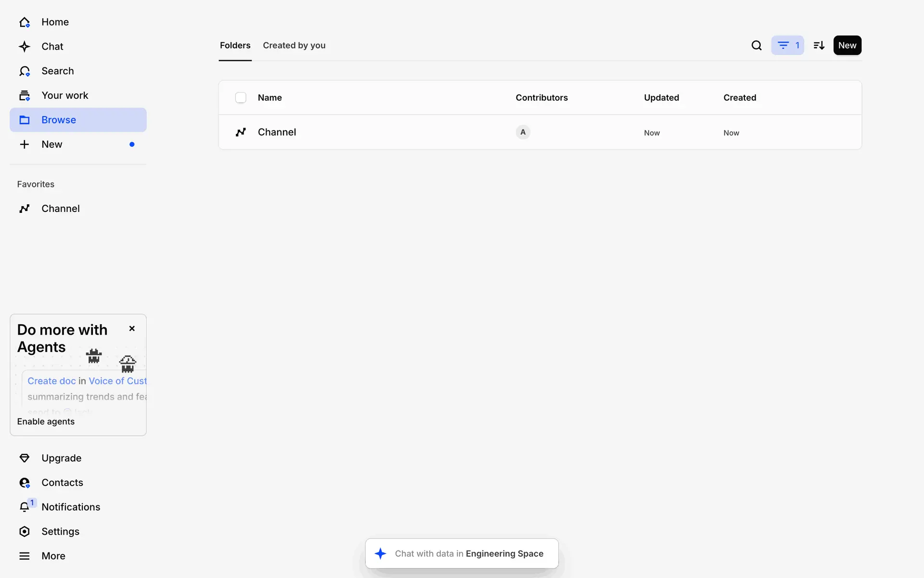Viewport: 924px width, 578px height.
Task: Go to Home in sidebar
Action: point(55,22)
